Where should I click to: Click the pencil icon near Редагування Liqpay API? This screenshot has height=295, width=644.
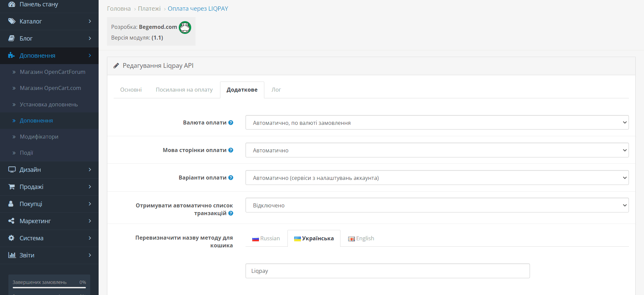[x=116, y=66]
